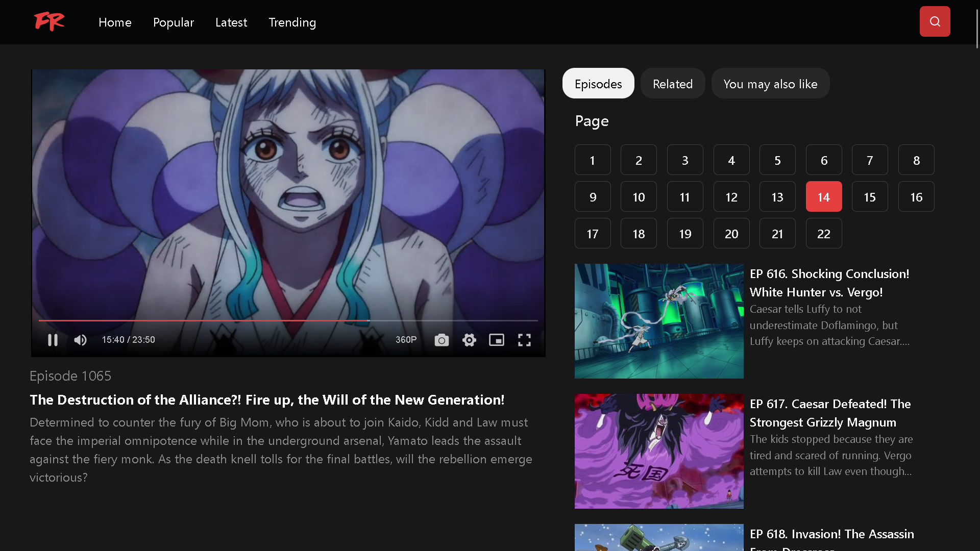
Task: Select the Episodes tab
Action: [598, 83]
